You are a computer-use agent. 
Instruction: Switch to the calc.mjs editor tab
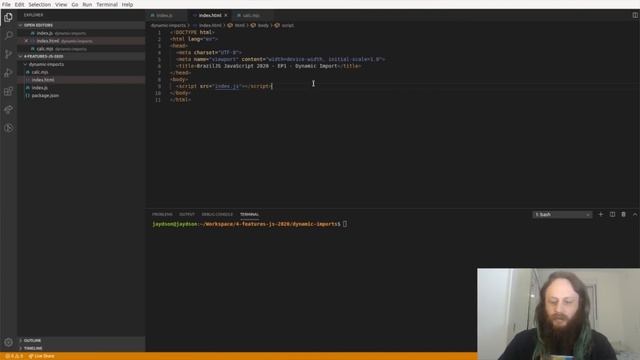pos(251,16)
